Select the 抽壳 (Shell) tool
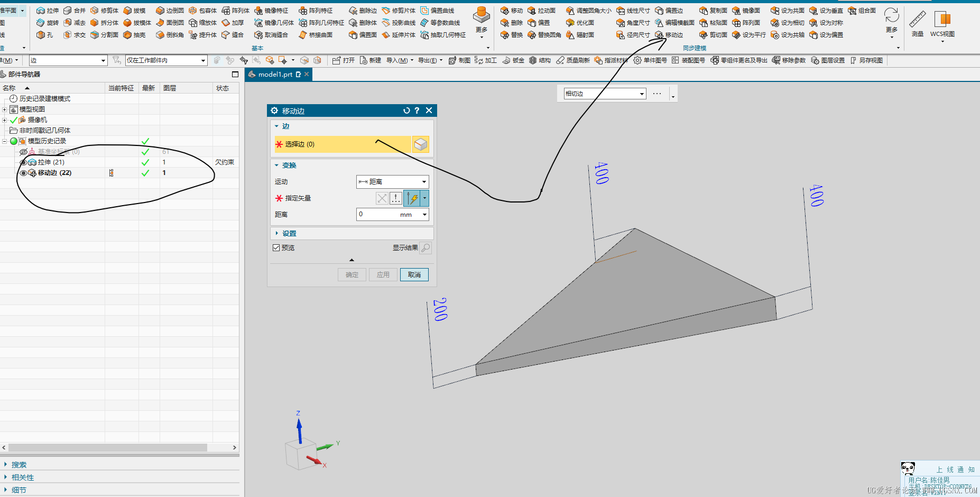 pyautogui.click(x=134, y=35)
